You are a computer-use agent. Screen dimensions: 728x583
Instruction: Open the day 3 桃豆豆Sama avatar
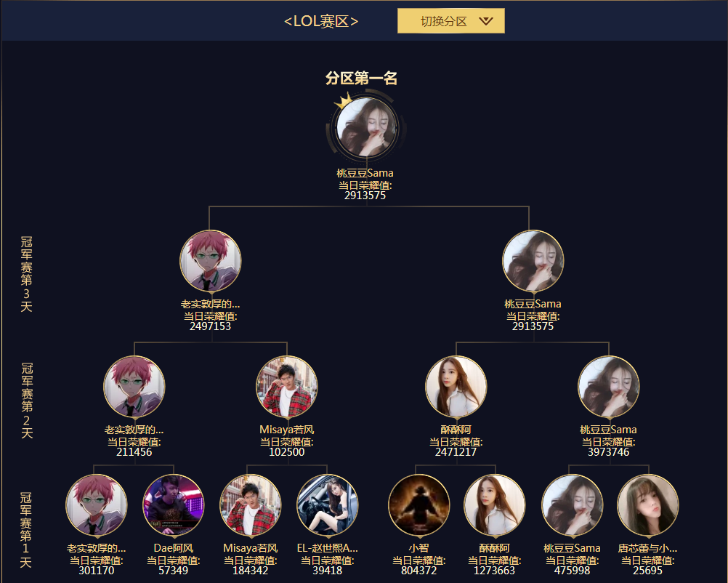coord(533,261)
